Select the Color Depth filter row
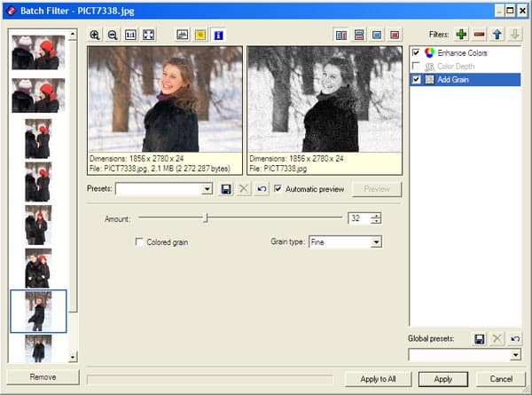This screenshot has width=532, height=395. [465, 67]
